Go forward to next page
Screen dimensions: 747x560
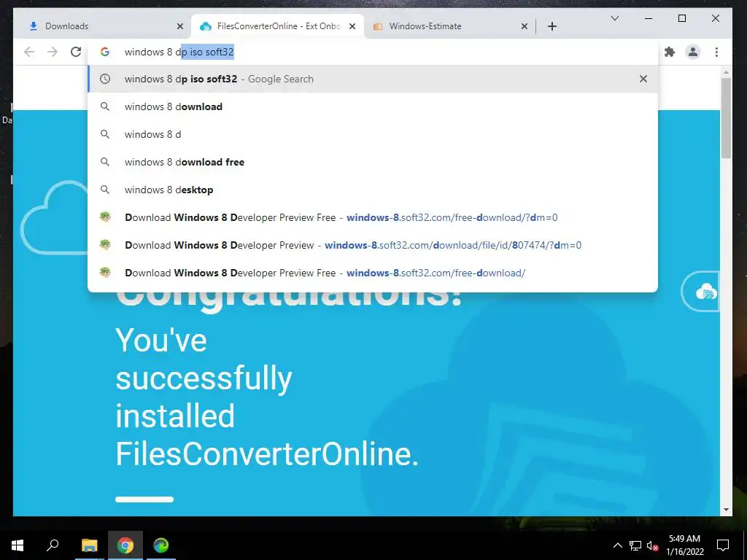[x=53, y=52]
